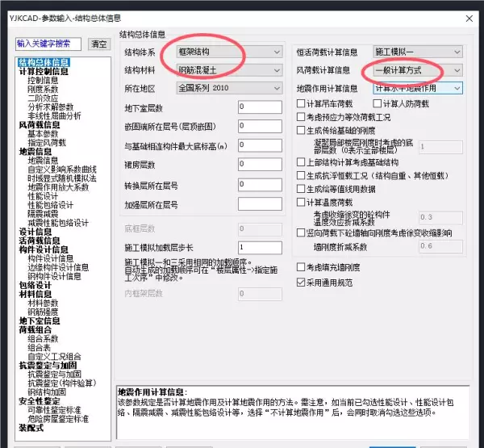The height and width of the screenshot is (448, 484).
Task: Toggle 竖向荷载下砼墙轴向刚度考虑徐变收缩影响 checkbox
Action: (x=301, y=232)
